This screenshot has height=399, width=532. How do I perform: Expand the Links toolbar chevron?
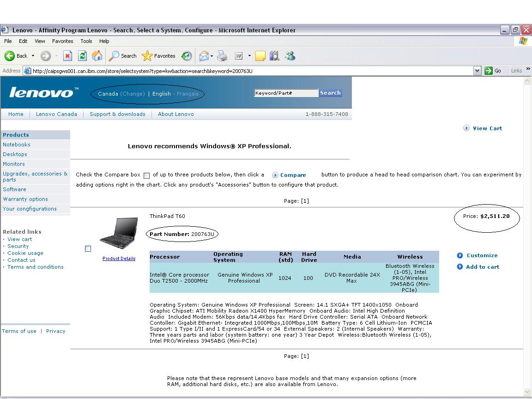(x=528, y=68)
